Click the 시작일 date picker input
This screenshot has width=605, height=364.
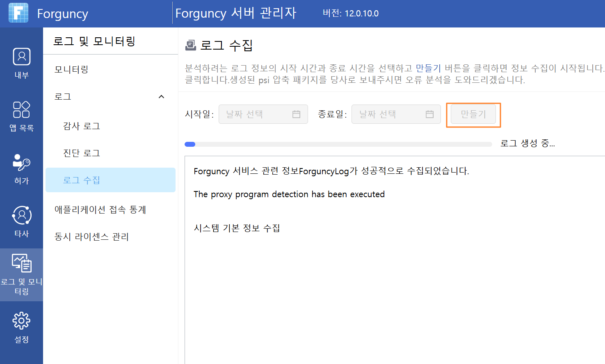click(x=263, y=114)
